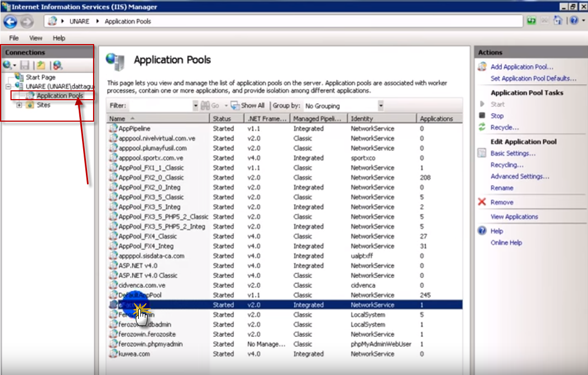This screenshot has height=375, width=588.
Task: Open Advanced Settings in Actions pane
Action: (520, 176)
